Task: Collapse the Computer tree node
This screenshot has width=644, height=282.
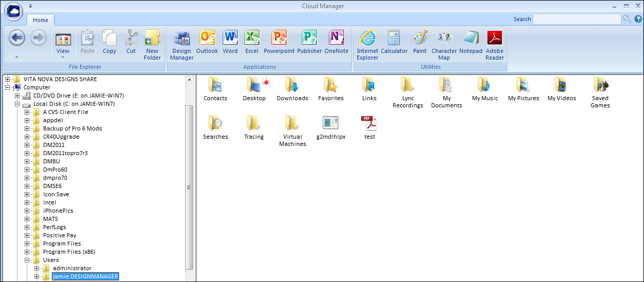Action: [x=8, y=87]
